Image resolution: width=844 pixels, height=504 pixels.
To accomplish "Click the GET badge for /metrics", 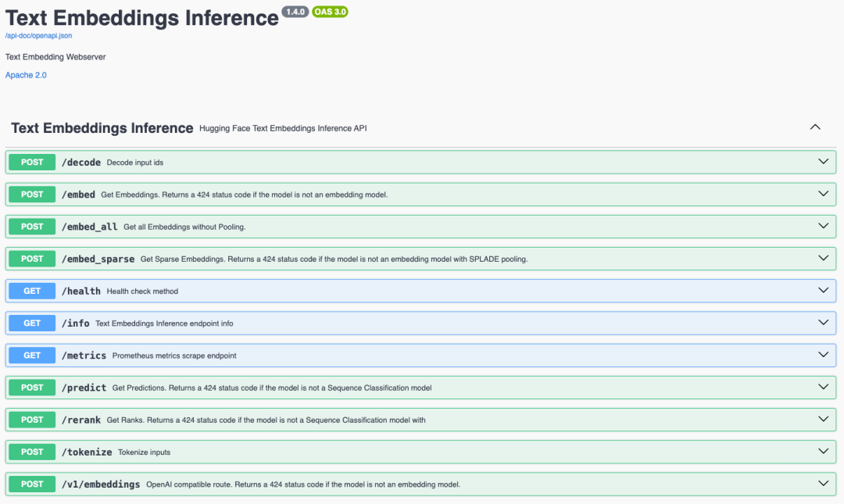I will 32,355.
